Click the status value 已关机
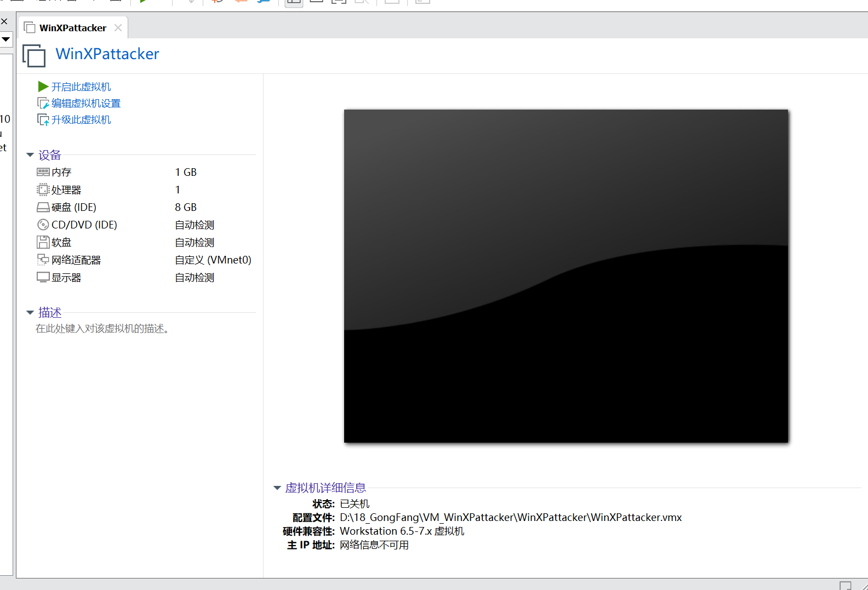Screen dimensions: 868x590 [x=355, y=503]
